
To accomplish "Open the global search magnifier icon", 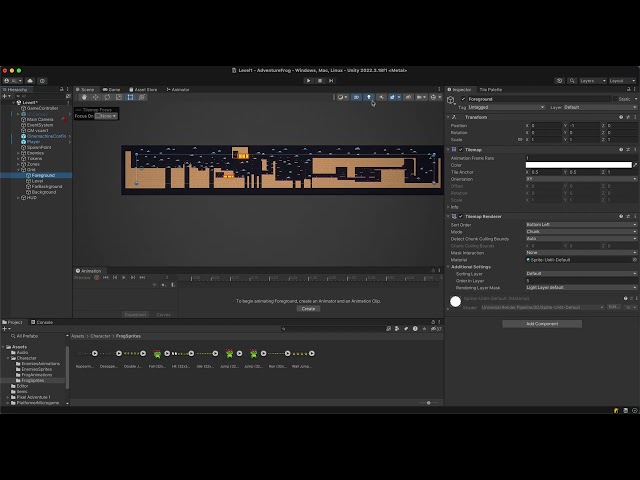I will click(x=572, y=81).
